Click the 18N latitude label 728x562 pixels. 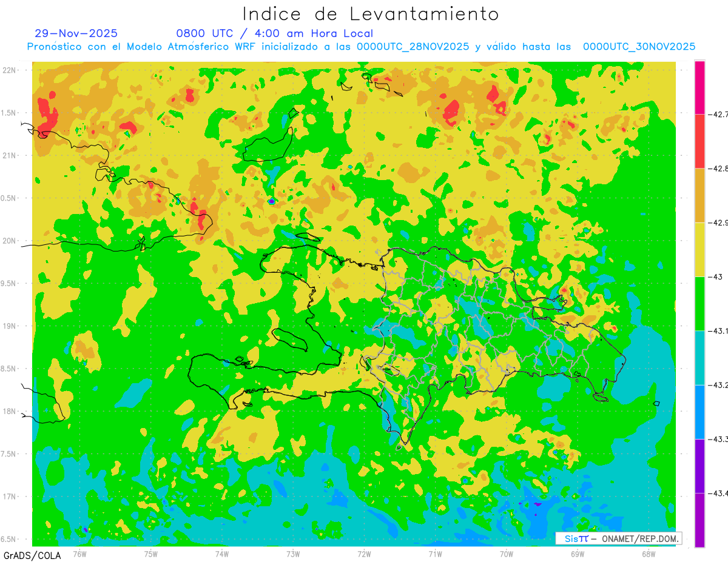tap(10, 411)
